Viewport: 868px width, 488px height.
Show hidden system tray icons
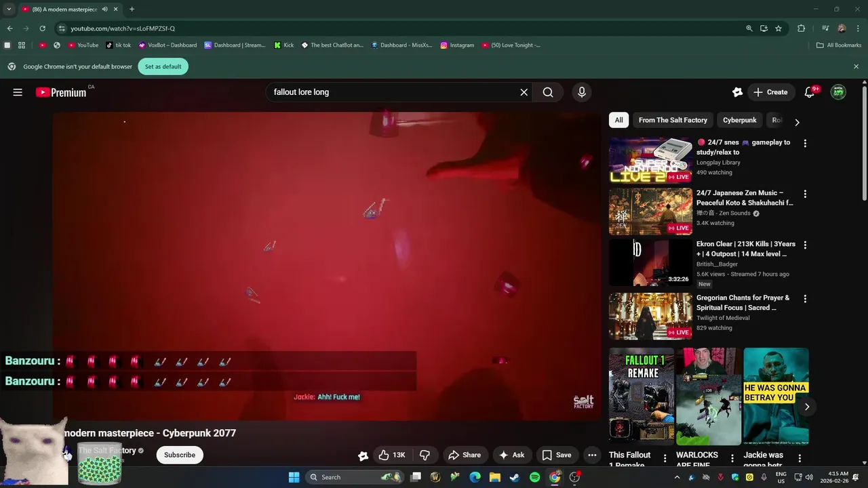(x=676, y=477)
